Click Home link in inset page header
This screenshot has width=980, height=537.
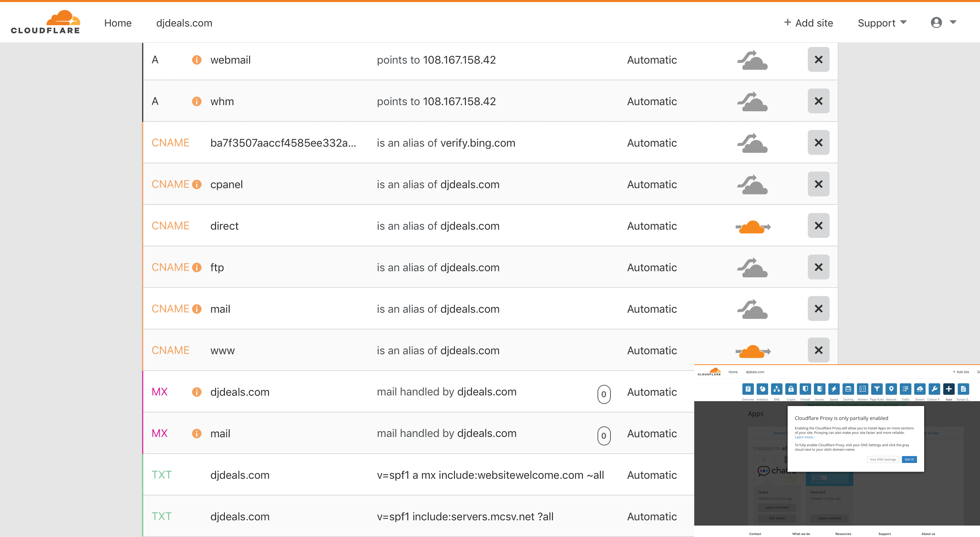point(733,372)
